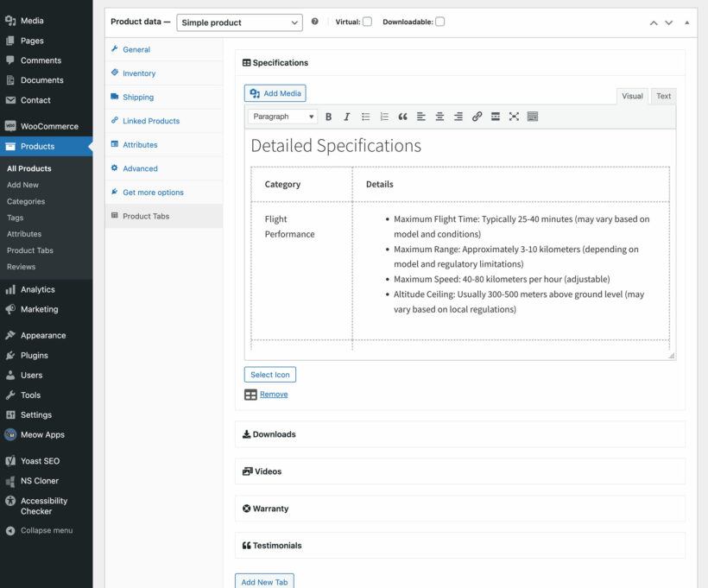This screenshot has width=708, height=588.
Task: Open the Paragraph format dropdown
Action: [x=282, y=117]
